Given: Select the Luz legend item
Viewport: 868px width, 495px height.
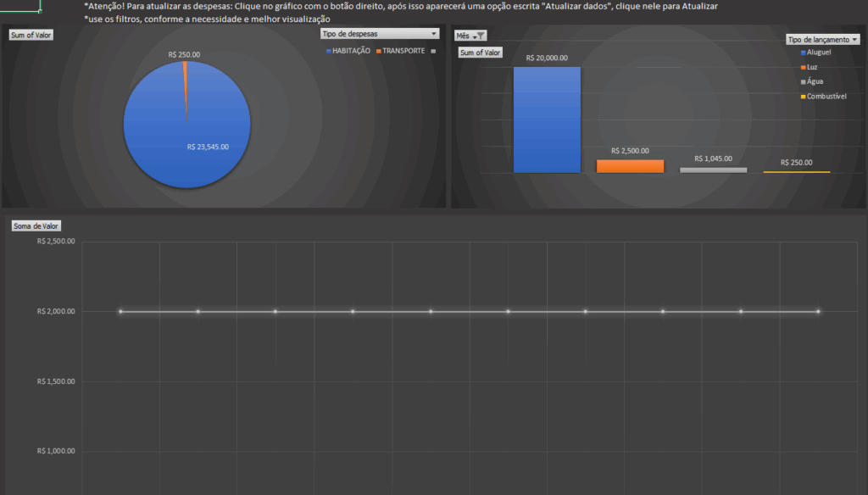Looking at the screenshot, I should point(811,67).
